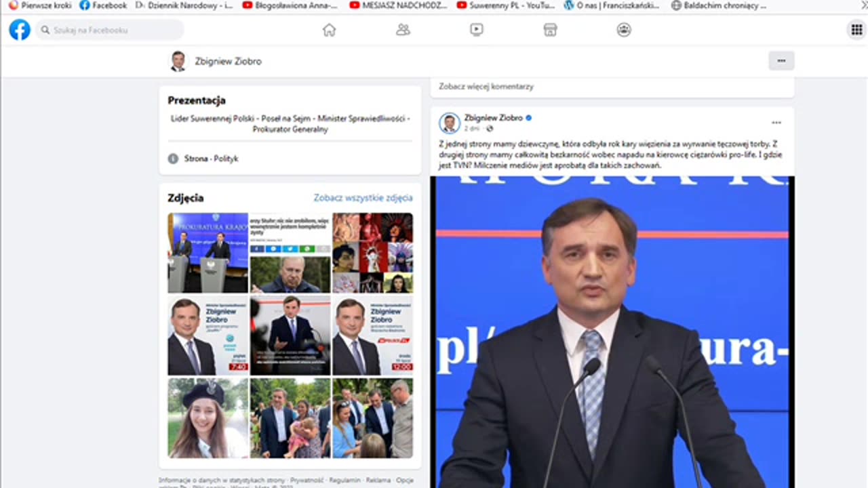Open photo of man with woman holding child
Image resolution: width=868 pixels, height=488 pixels.
(x=290, y=418)
